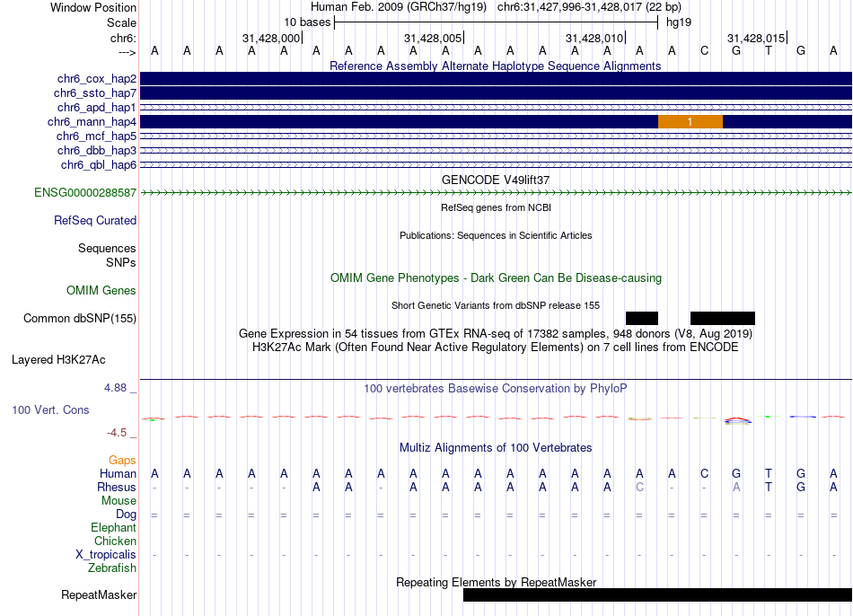Click the Chicken species row label
The image size is (853, 616).
pyautogui.click(x=115, y=541)
